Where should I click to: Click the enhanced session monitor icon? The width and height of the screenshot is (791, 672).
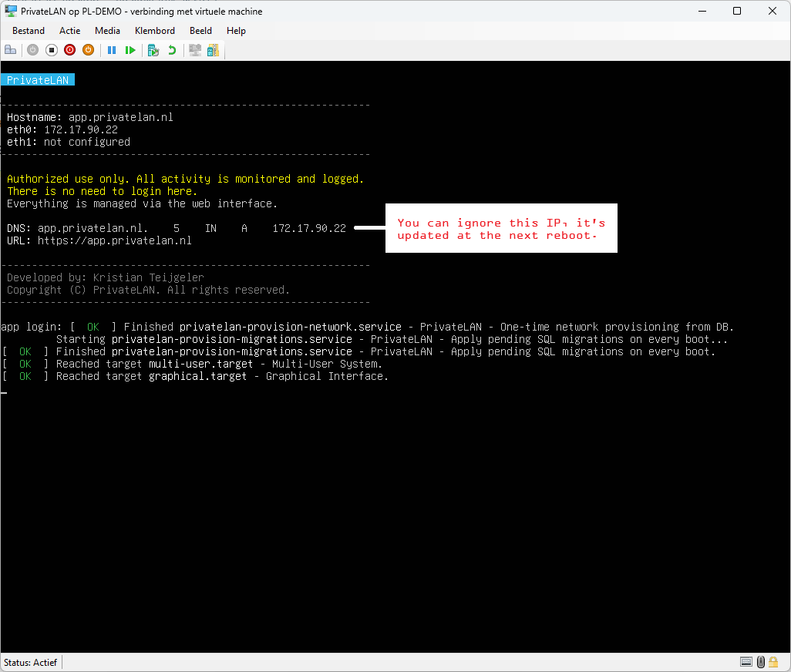tap(195, 50)
